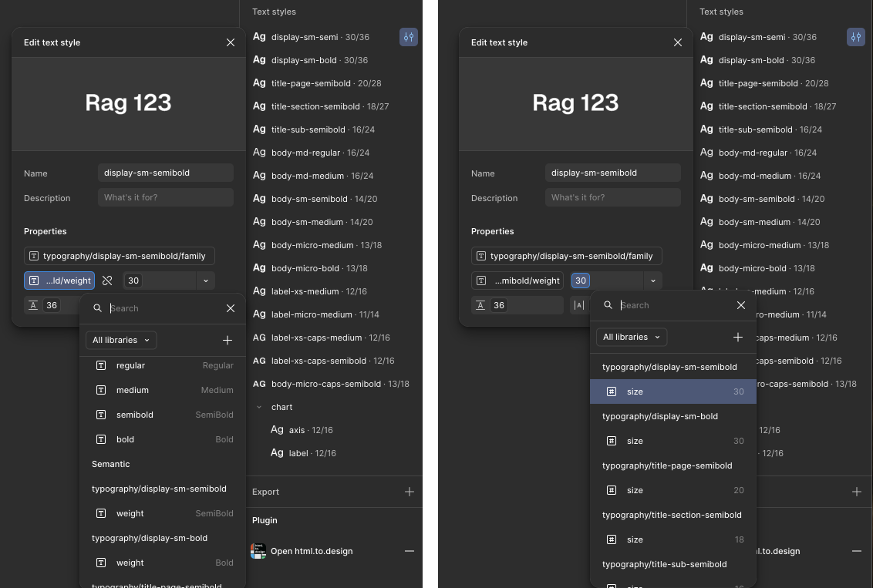Screen dimensions: 873x588
Task: Close the left variable search popup
Action: click(x=231, y=308)
